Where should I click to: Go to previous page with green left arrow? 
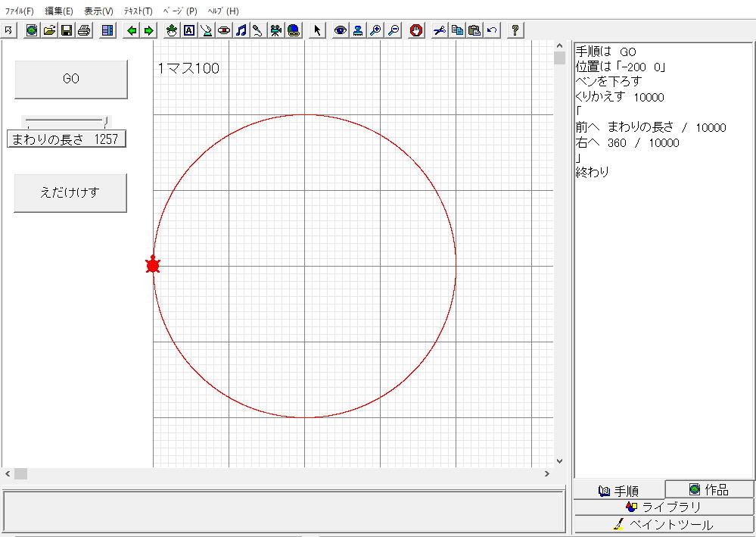click(132, 30)
